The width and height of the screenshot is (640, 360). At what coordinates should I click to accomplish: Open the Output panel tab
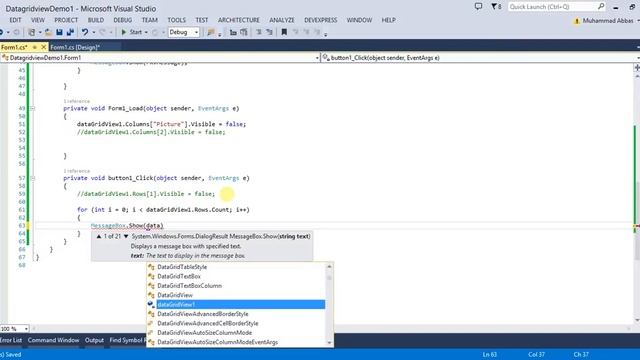point(94,340)
